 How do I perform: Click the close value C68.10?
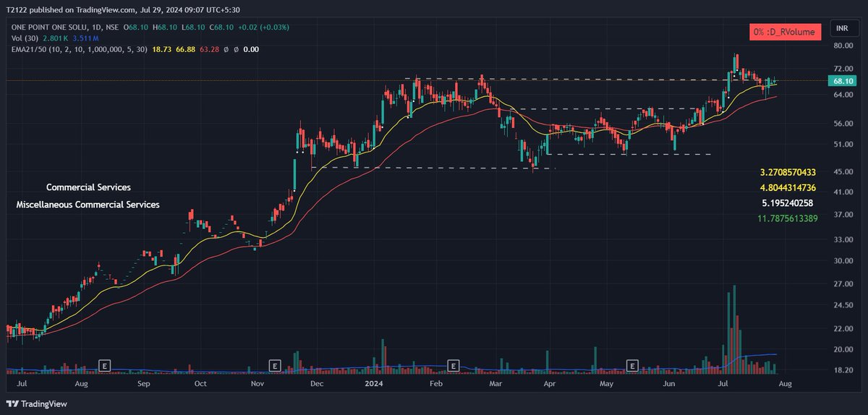tap(222, 27)
